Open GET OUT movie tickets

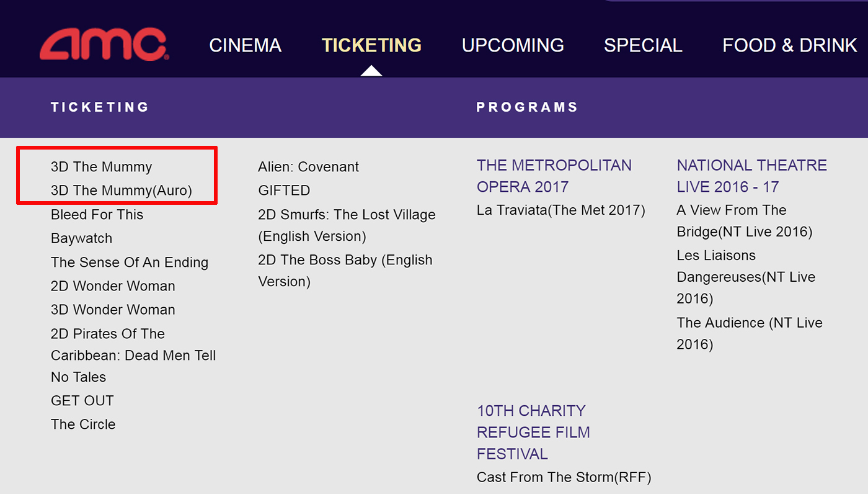[82, 401]
